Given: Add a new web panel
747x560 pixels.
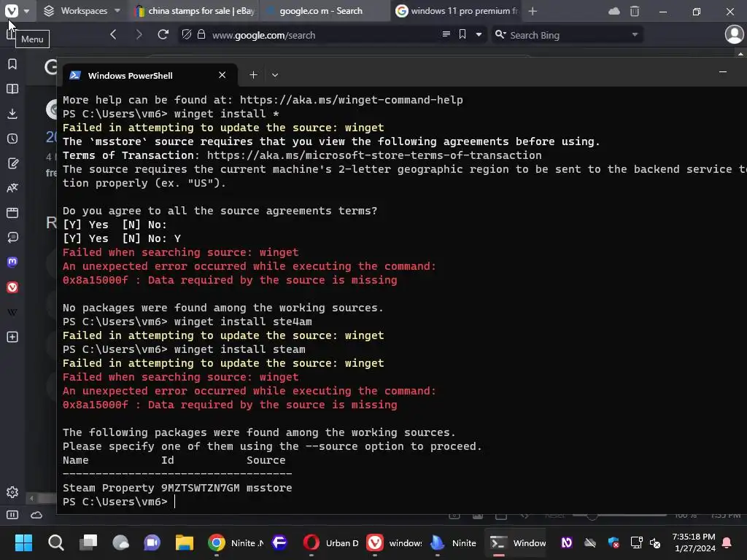Looking at the screenshot, I should tap(12, 337).
